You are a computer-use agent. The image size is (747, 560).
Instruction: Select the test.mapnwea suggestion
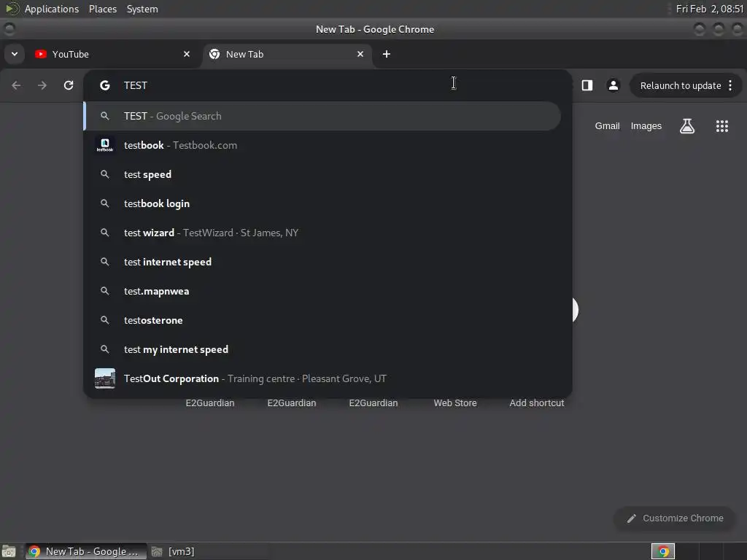click(x=322, y=291)
